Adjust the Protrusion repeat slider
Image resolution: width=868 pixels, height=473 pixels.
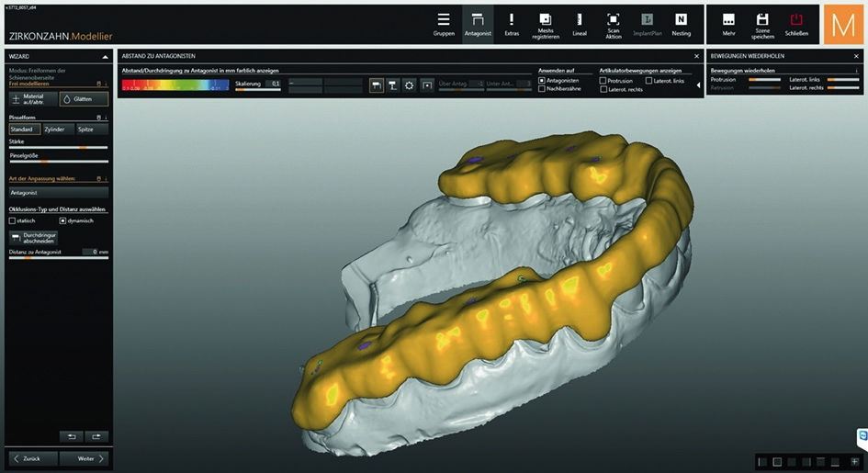(764, 80)
